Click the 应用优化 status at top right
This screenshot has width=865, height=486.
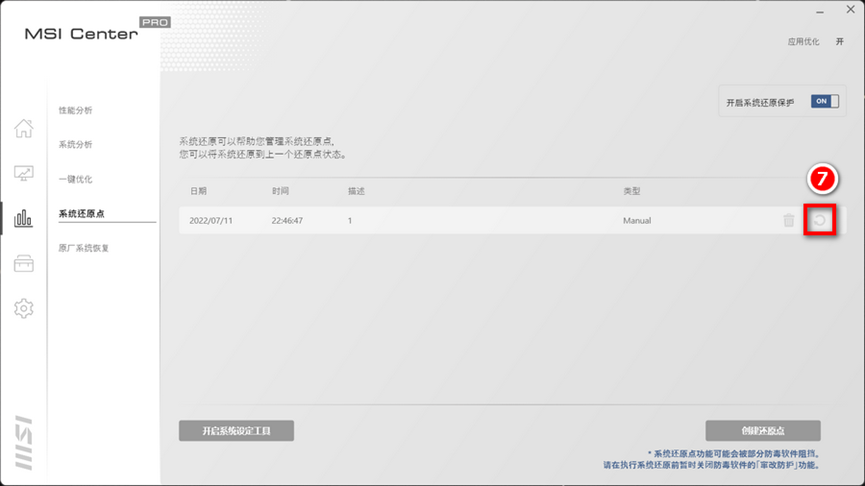803,42
